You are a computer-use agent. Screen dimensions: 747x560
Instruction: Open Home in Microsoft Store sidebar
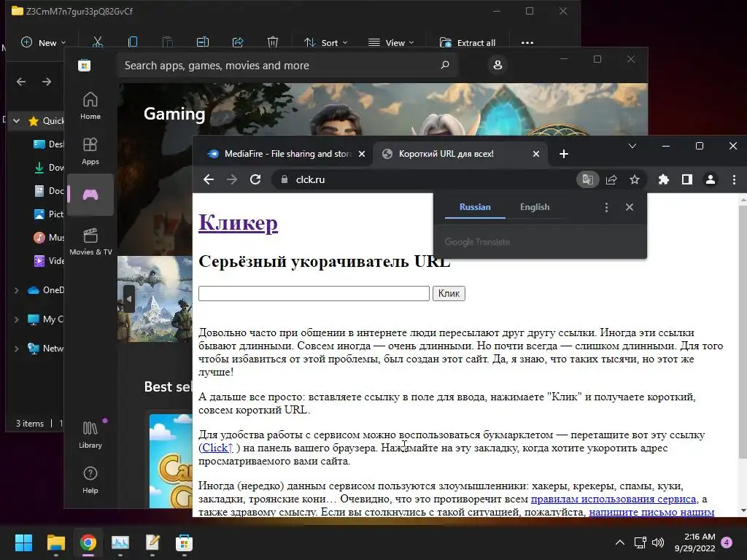(90, 106)
